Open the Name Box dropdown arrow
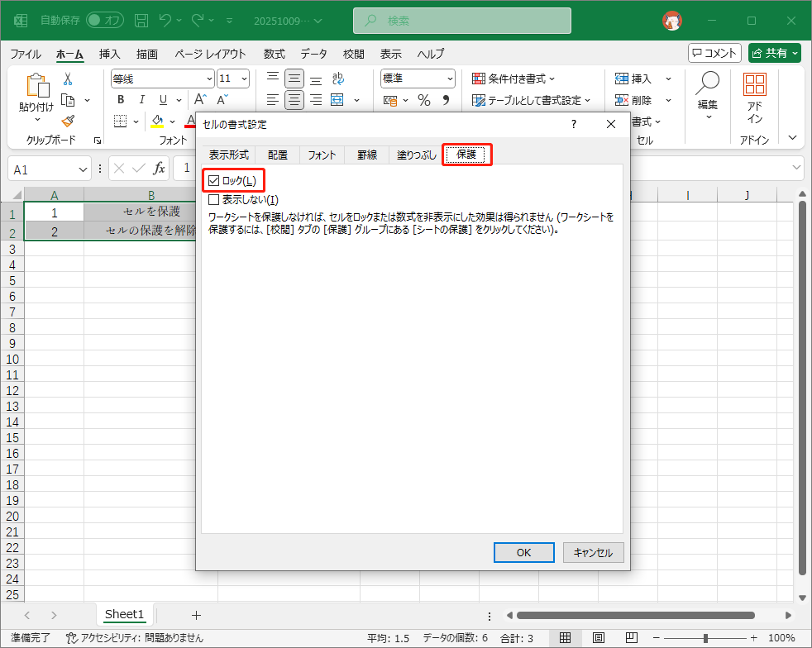The height and width of the screenshot is (648, 812). (83, 169)
